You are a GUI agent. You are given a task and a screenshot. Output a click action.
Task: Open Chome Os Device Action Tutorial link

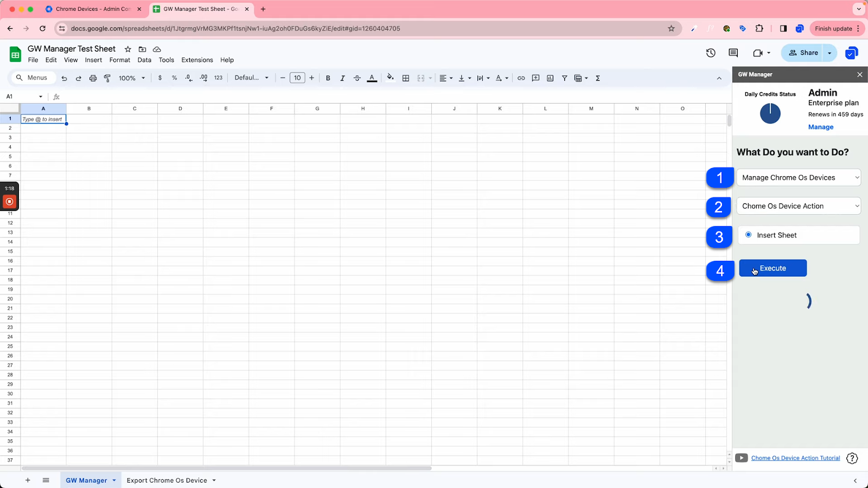[x=795, y=458]
